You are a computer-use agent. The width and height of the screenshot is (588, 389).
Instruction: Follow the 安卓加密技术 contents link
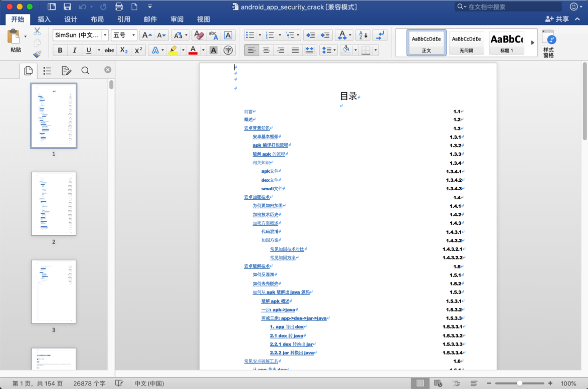point(257,197)
